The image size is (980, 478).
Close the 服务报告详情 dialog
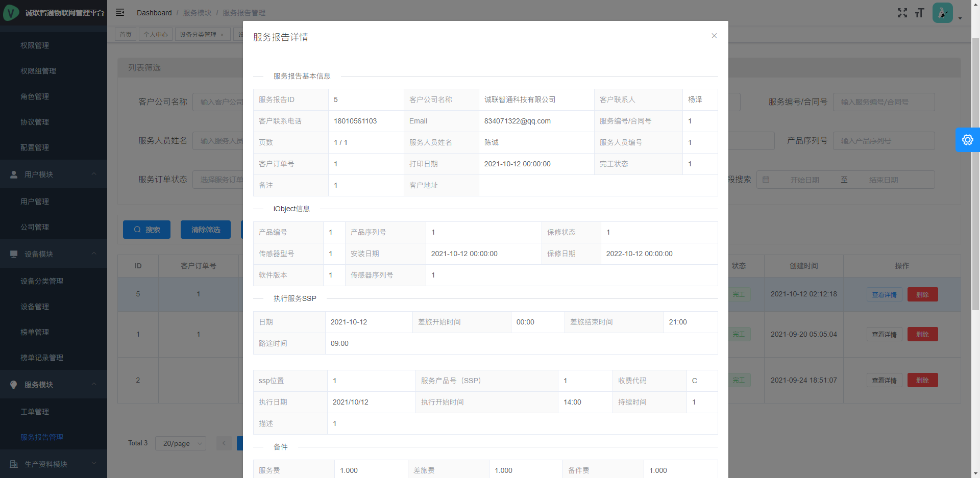coord(714,36)
